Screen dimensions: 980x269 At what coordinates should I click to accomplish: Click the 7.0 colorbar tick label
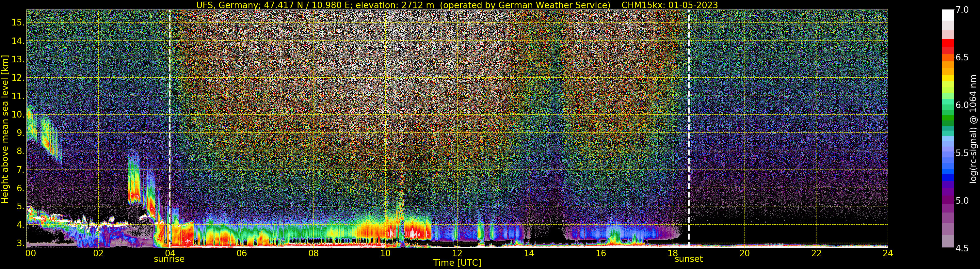962,10
